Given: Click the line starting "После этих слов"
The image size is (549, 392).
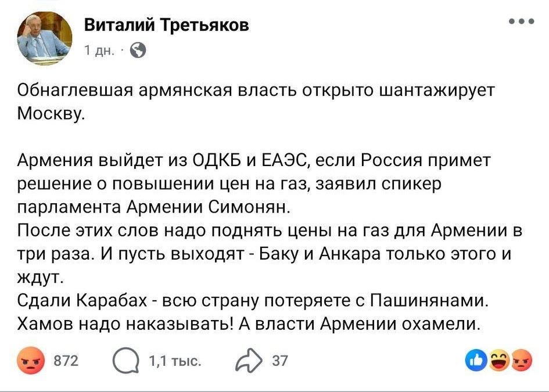Looking at the screenshot, I should click(270, 231).
